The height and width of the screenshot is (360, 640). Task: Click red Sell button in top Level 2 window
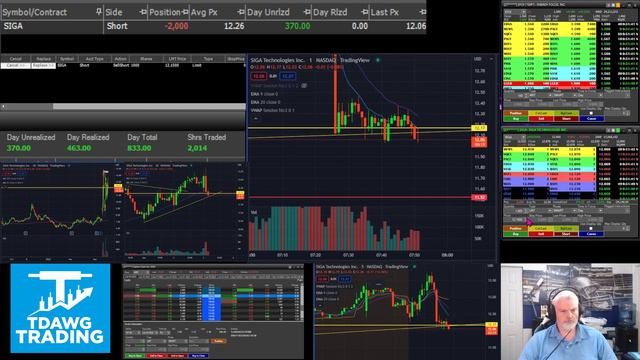pos(541,119)
